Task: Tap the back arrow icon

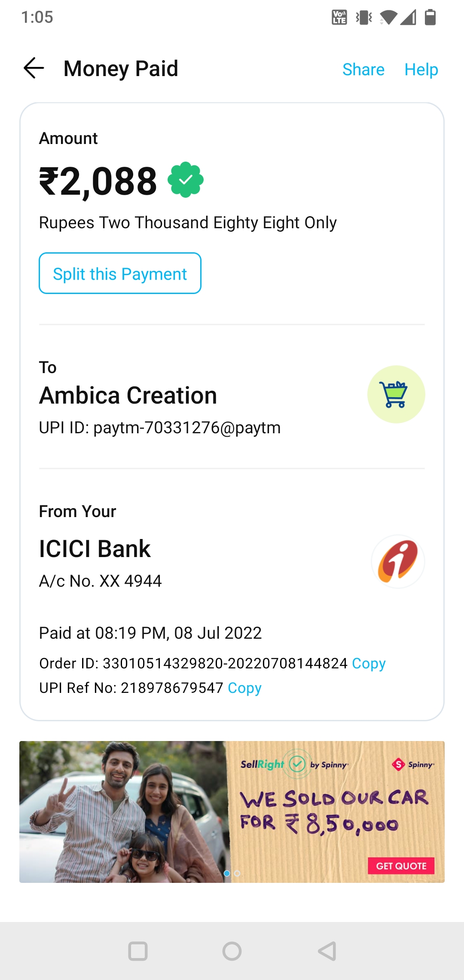Action: (34, 68)
